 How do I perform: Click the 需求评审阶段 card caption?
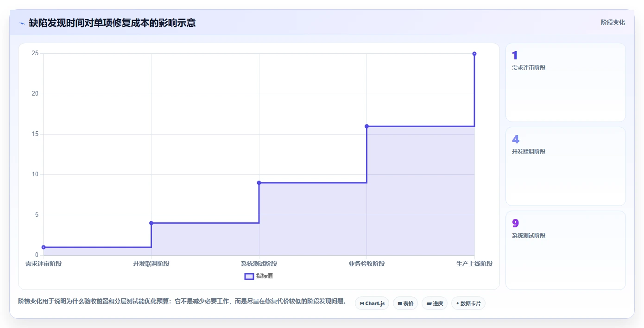529,68
